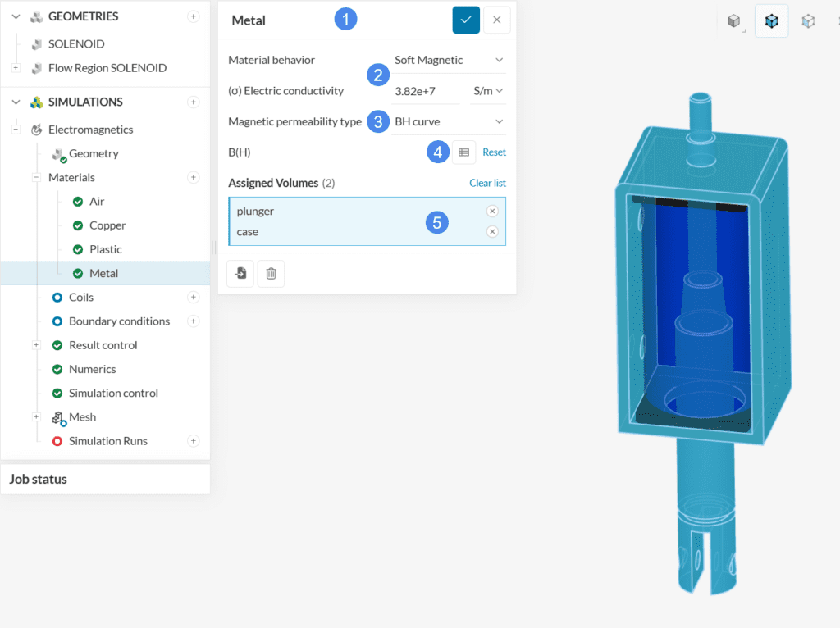This screenshot has height=628, width=840.
Task: Confirm Metal settings with the checkmark button
Action: coord(466,20)
